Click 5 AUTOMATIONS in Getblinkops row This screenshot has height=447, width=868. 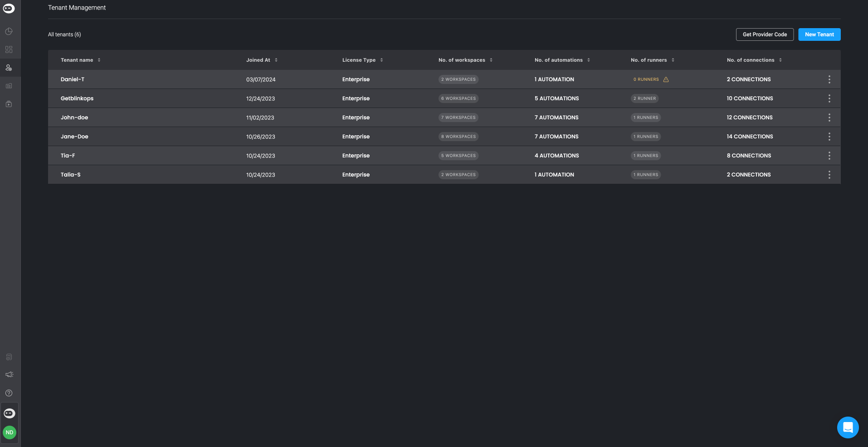[556, 98]
